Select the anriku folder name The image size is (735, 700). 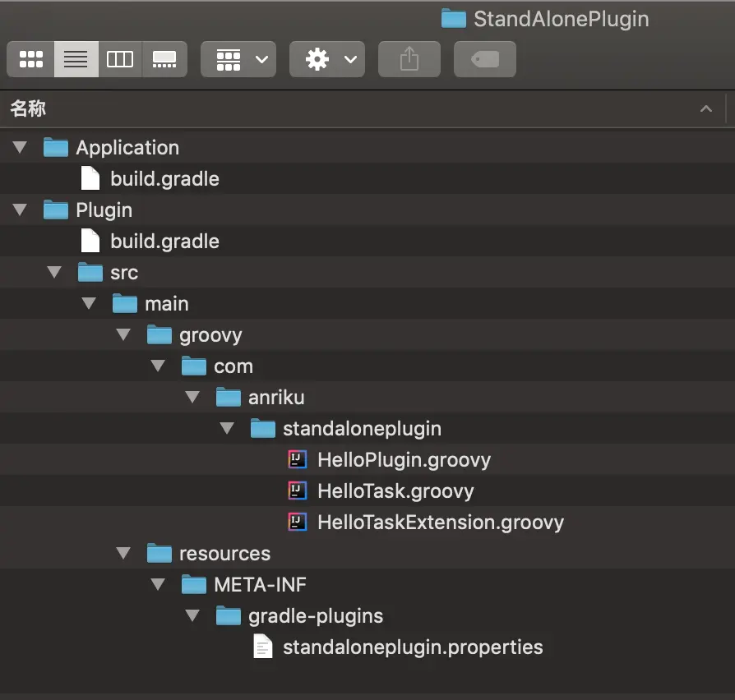[276, 398]
